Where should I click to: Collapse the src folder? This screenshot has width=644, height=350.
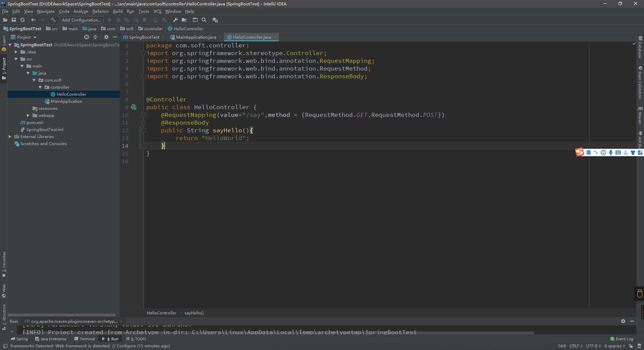tap(16, 59)
